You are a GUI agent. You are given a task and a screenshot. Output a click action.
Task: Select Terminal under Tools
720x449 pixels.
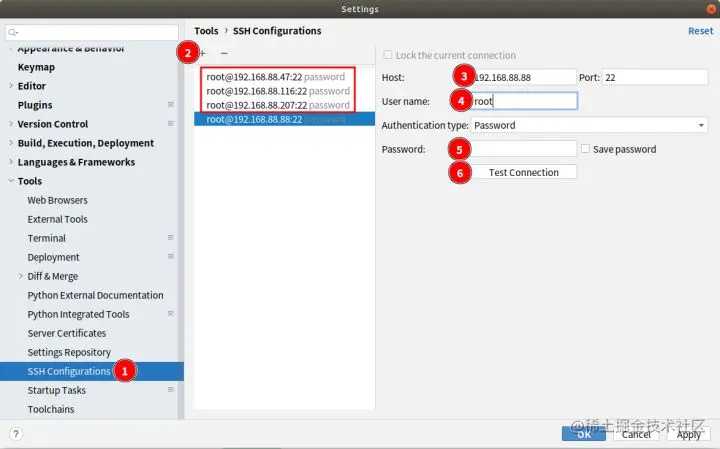tap(46, 238)
